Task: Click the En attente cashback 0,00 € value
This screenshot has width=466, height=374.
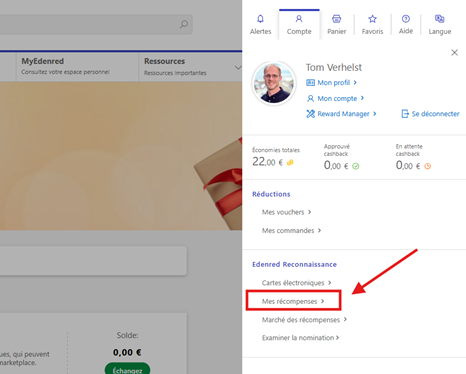Action: point(408,165)
